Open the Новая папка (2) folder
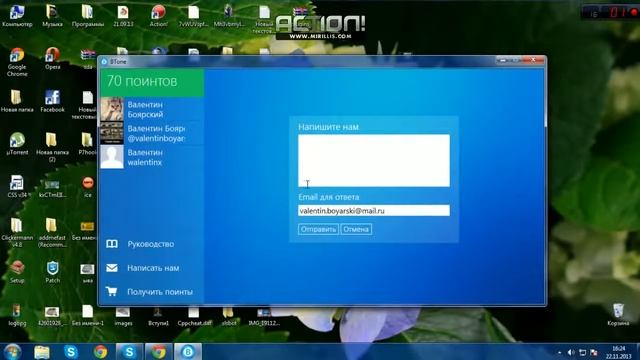The image size is (640, 360). (x=53, y=147)
